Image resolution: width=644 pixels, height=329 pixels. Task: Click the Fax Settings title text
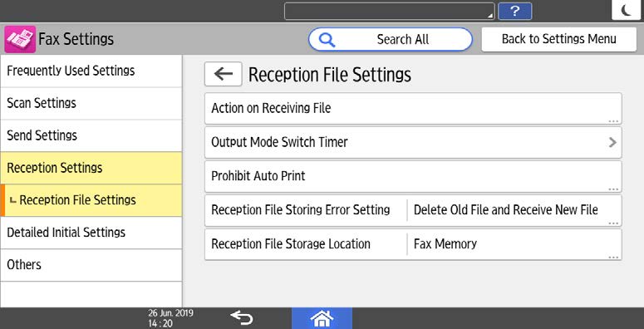coord(76,39)
